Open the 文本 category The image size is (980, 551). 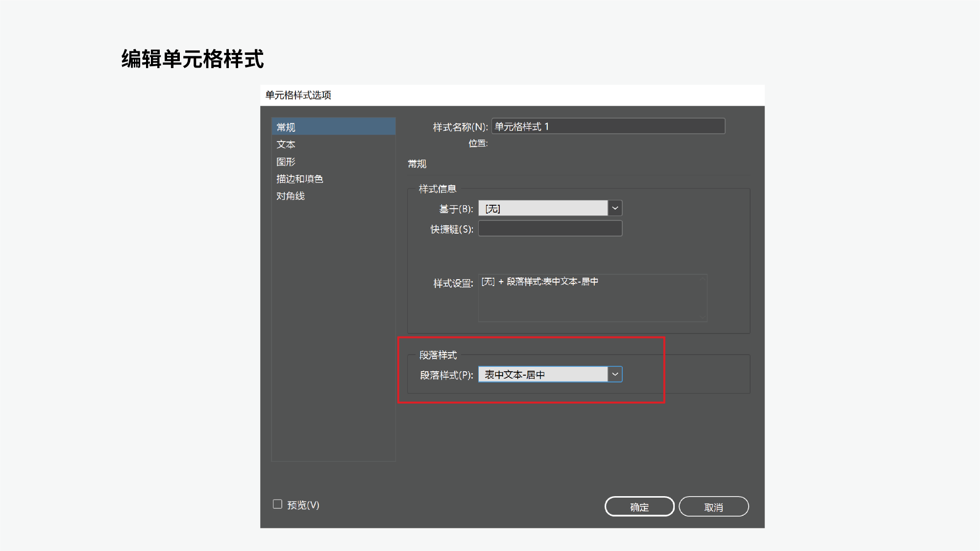333,144
